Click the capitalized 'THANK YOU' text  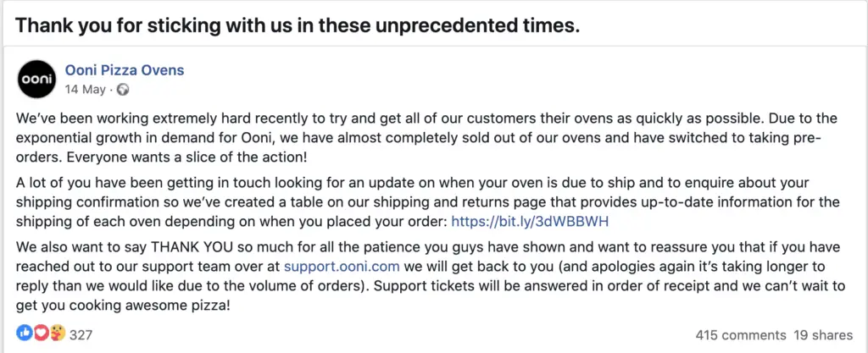point(187,249)
